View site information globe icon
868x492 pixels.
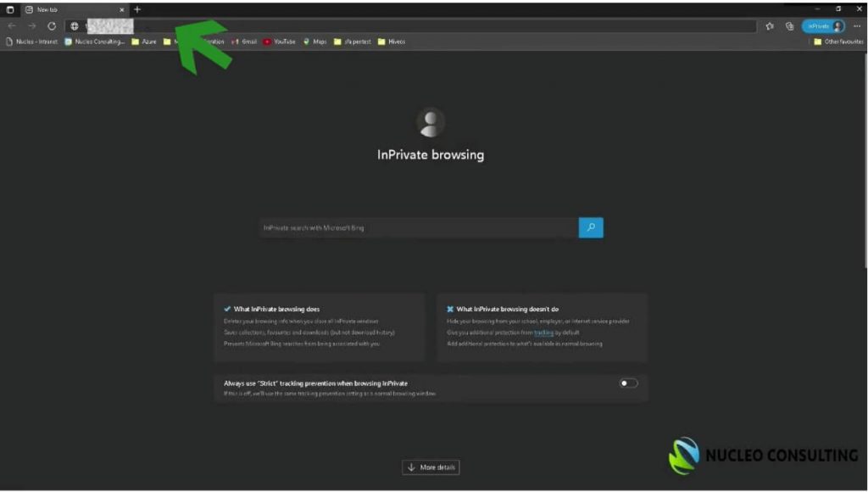pyautogui.click(x=75, y=26)
